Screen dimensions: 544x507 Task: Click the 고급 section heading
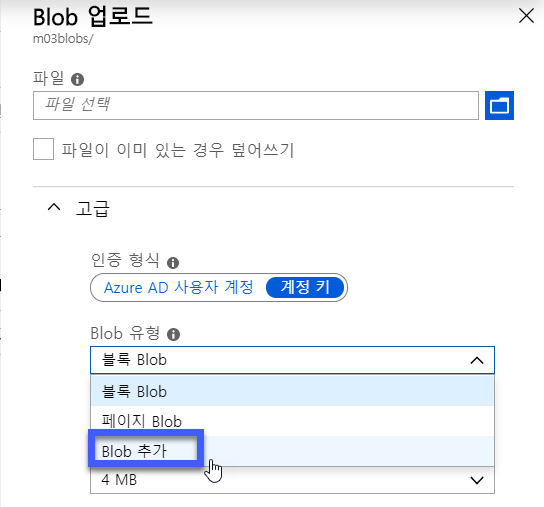pyautogui.click(x=93, y=209)
